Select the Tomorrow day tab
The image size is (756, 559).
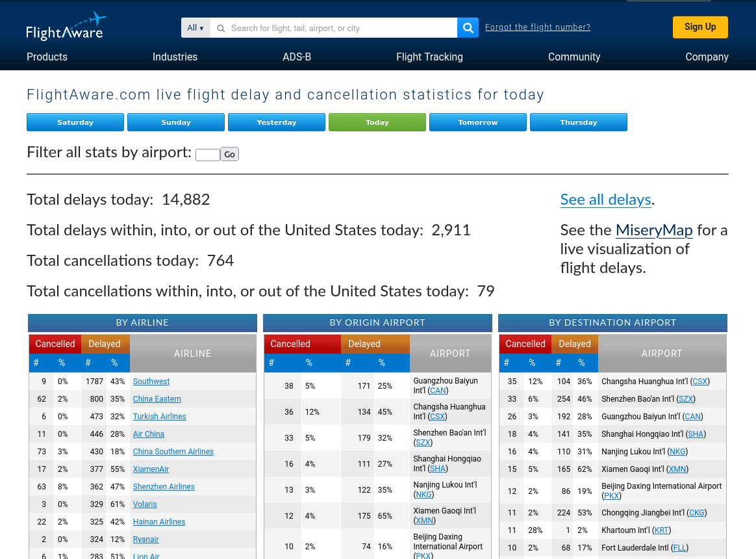pos(478,122)
